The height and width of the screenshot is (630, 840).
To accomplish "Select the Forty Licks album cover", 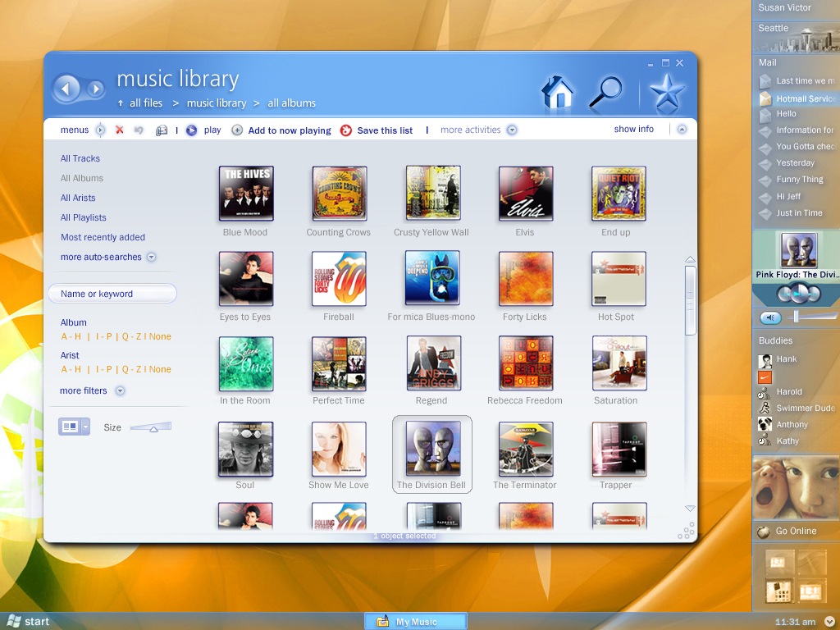I will 526,278.
